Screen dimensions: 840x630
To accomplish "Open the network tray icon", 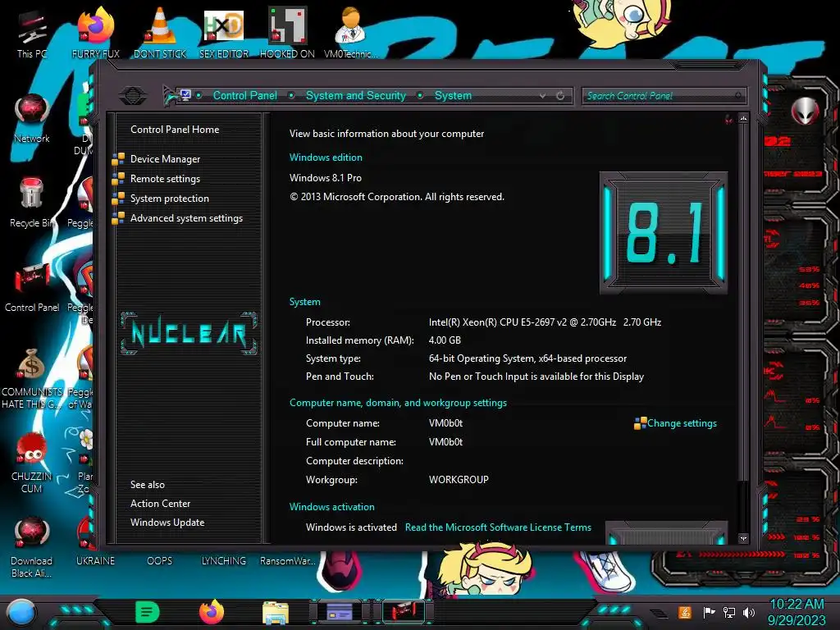I will point(729,612).
